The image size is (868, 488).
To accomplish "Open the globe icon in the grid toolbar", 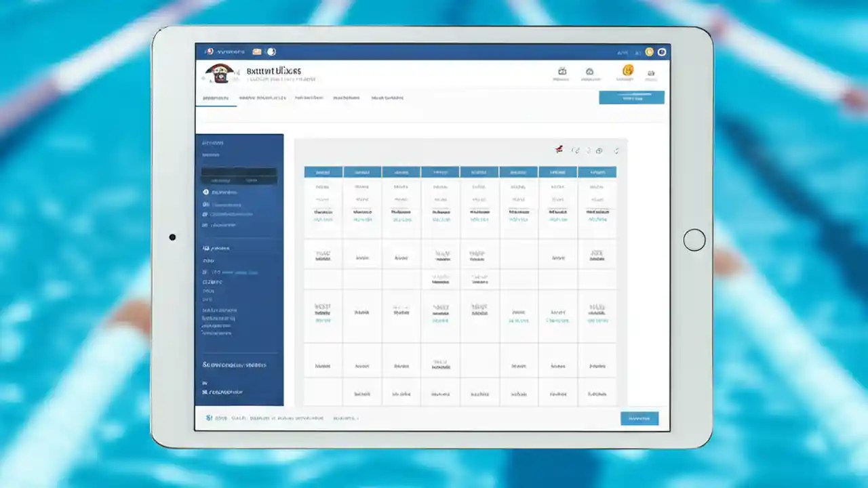I will point(599,150).
